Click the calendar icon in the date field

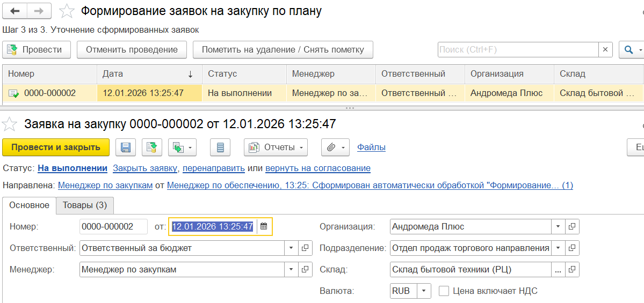coord(264,226)
